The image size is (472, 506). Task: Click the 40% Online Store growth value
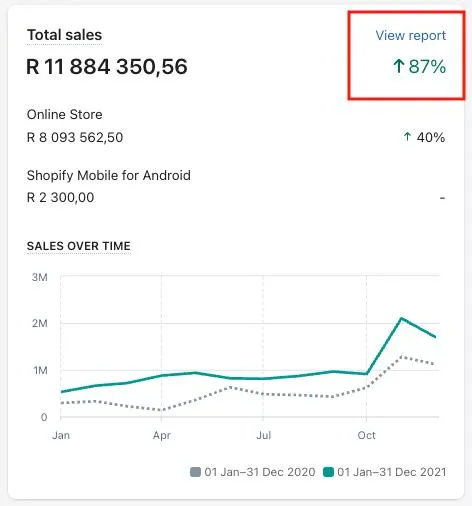[431, 137]
